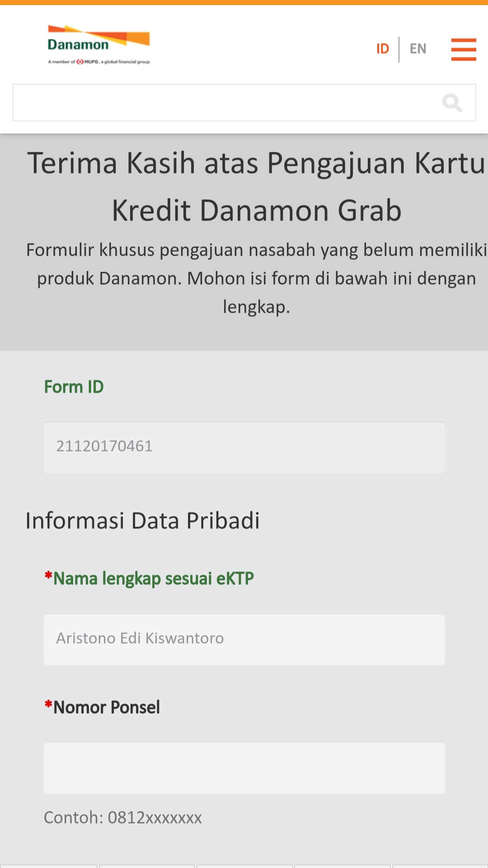Click the Informasi Data Pribadi section heading
Viewport: 488px width, 868px height.
(143, 521)
